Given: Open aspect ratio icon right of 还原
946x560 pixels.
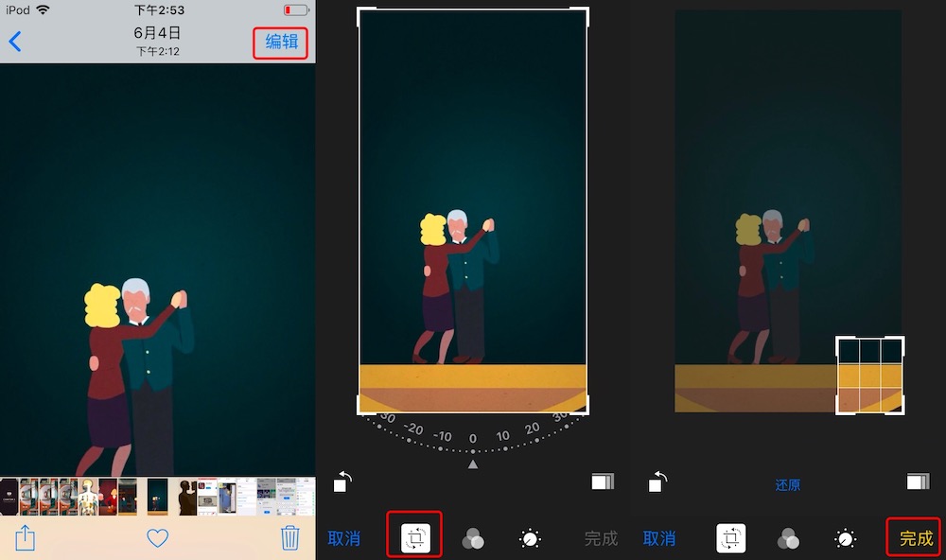Looking at the screenshot, I should (x=917, y=482).
